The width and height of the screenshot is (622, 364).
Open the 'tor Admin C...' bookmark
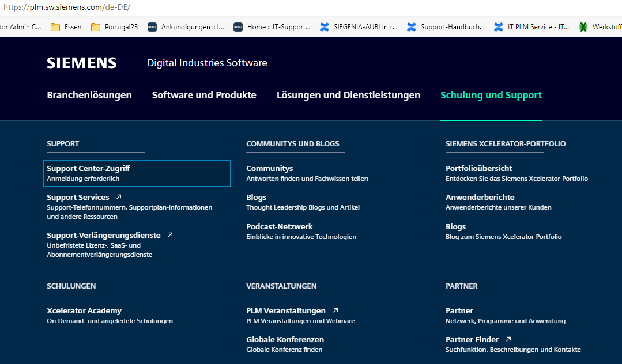tap(20, 27)
